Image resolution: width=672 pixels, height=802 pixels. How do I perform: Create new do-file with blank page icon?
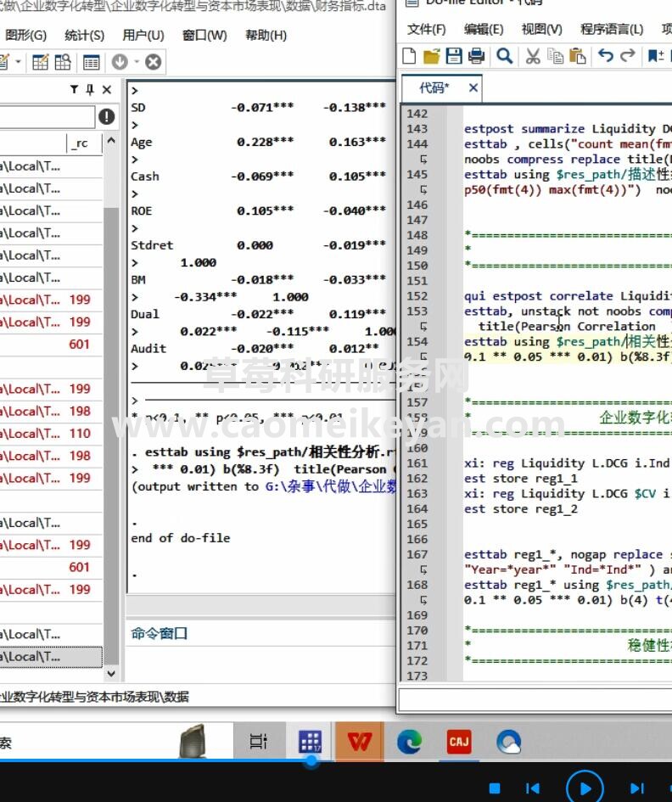coord(409,56)
